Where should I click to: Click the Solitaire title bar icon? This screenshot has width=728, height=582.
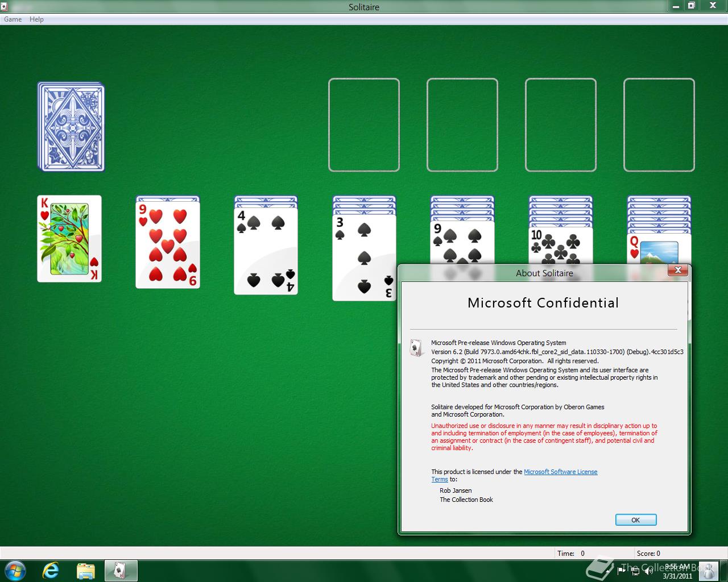point(4,6)
